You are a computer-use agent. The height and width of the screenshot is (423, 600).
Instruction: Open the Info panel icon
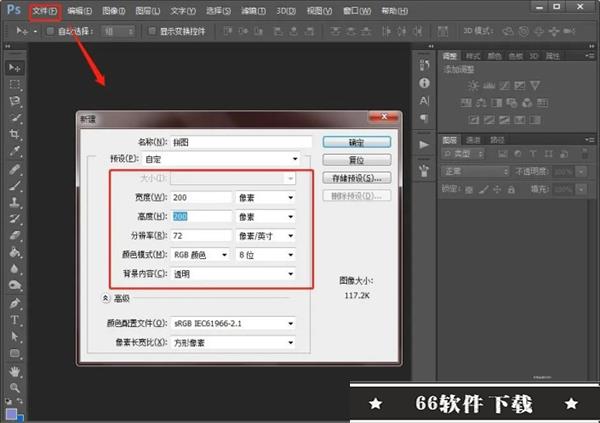pyautogui.click(x=424, y=83)
